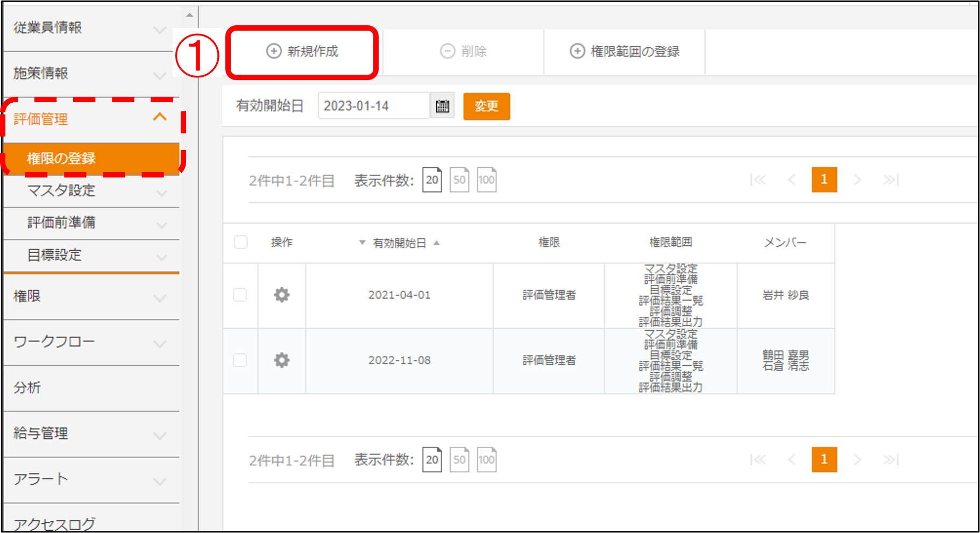Click gear icon for 2022-11-08 row
The width and height of the screenshot is (980, 533).
(x=282, y=360)
